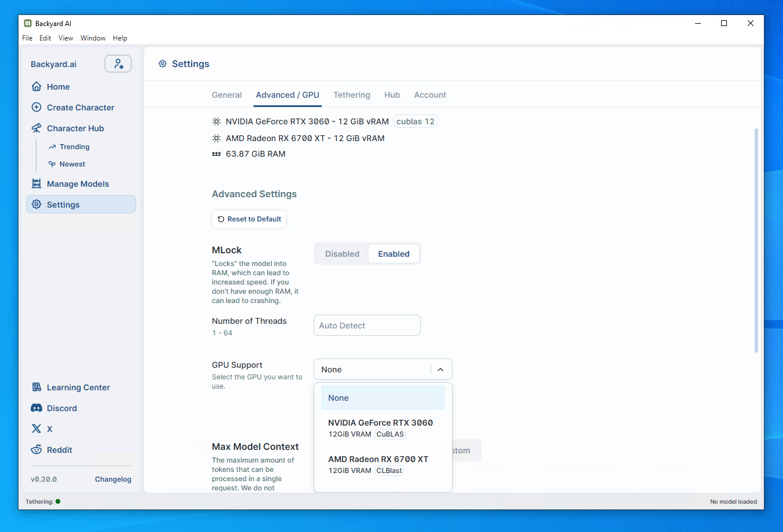Click the AMD Radeon RX 6700 chip icon
The image size is (783, 532).
click(216, 138)
